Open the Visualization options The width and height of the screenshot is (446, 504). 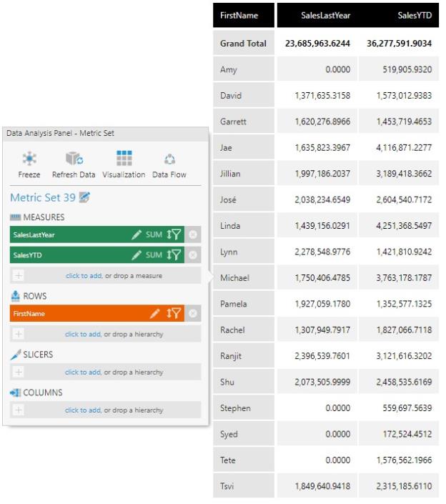pyautogui.click(x=124, y=159)
